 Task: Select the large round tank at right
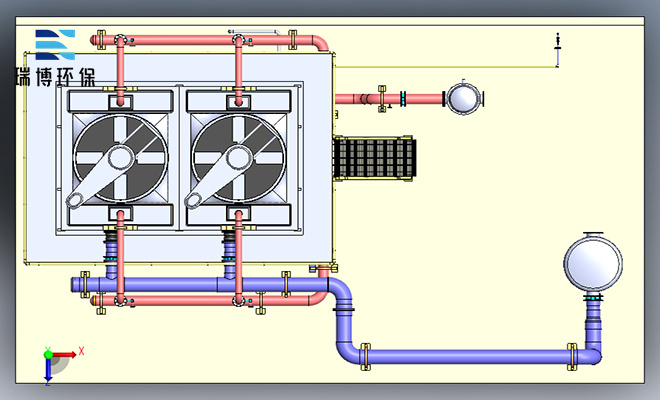593,263
